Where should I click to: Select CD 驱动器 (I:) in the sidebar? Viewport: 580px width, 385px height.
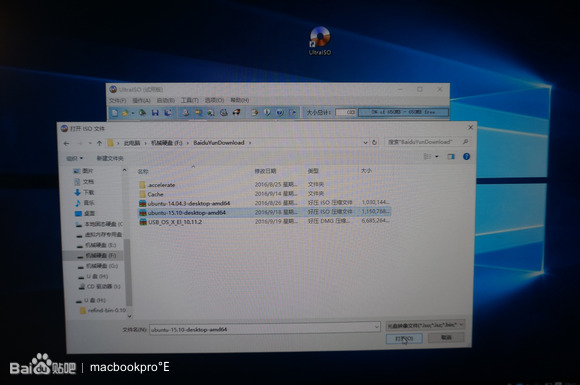tap(99, 287)
